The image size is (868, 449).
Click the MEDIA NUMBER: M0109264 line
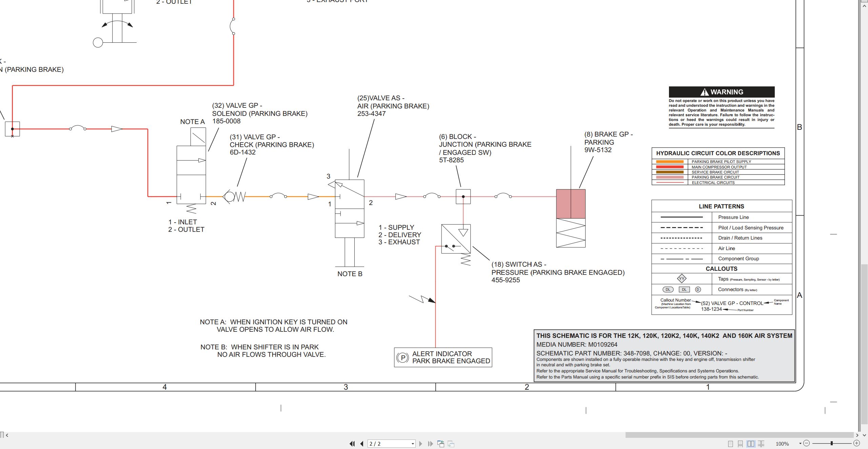tap(577, 345)
